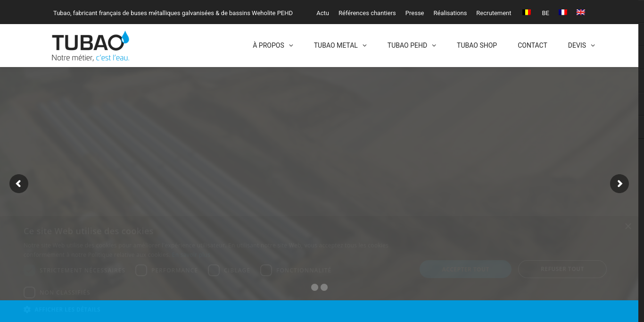
Task: Check the Fonctionnalité cookies checkbox
Action: (266, 270)
